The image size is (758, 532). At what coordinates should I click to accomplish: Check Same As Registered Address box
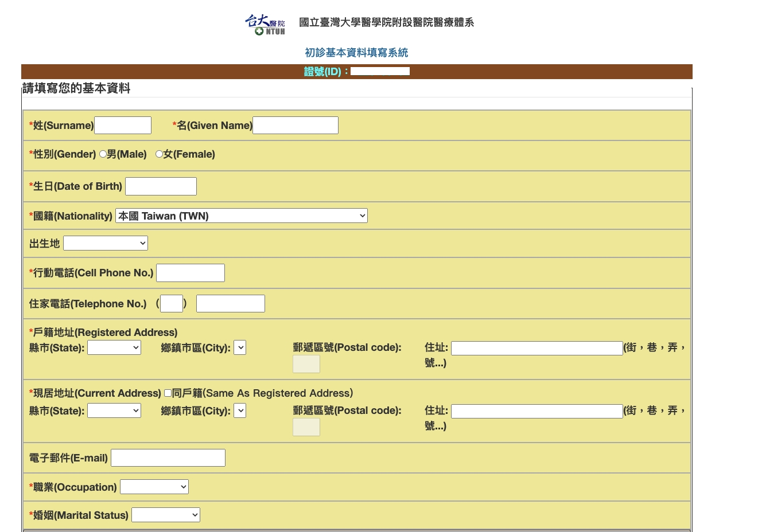click(x=168, y=393)
